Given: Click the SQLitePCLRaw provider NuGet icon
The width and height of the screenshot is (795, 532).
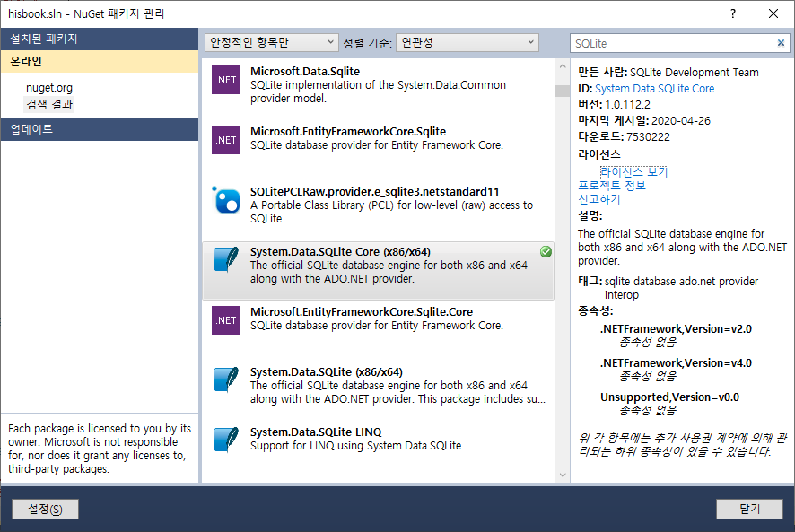Looking at the screenshot, I should pyautogui.click(x=226, y=200).
